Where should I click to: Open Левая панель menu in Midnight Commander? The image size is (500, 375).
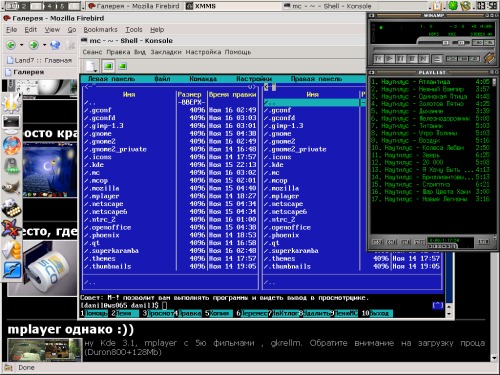(x=111, y=79)
